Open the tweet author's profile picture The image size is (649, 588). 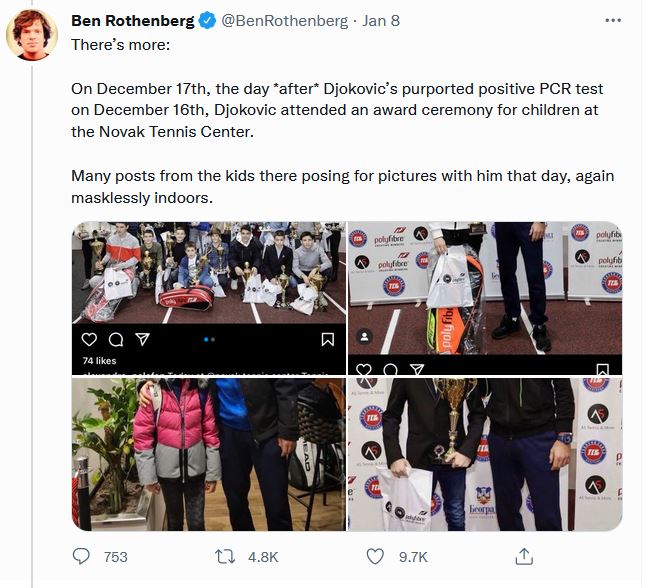point(32,36)
